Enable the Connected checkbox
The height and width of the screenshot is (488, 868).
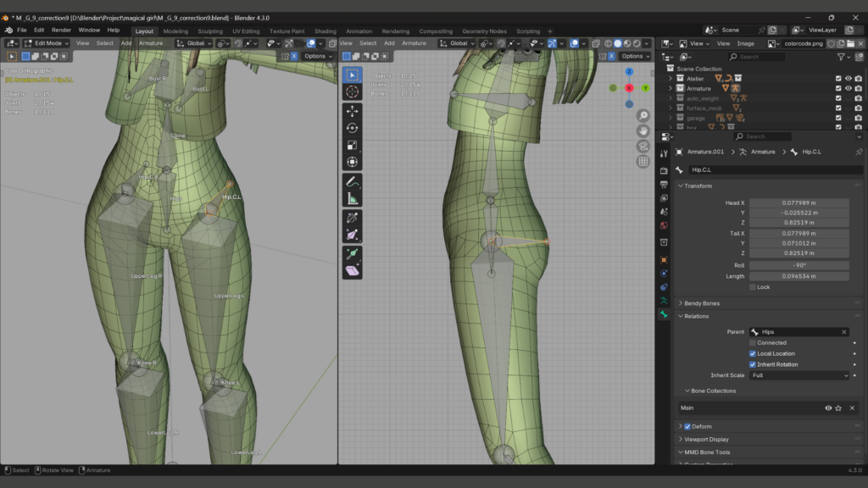[x=753, y=343]
